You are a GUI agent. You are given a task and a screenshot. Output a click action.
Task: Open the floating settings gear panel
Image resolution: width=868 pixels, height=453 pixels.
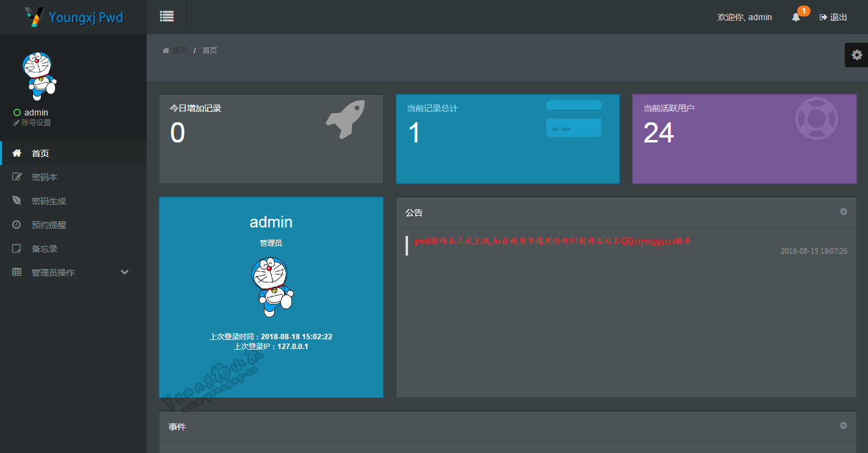coord(856,55)
